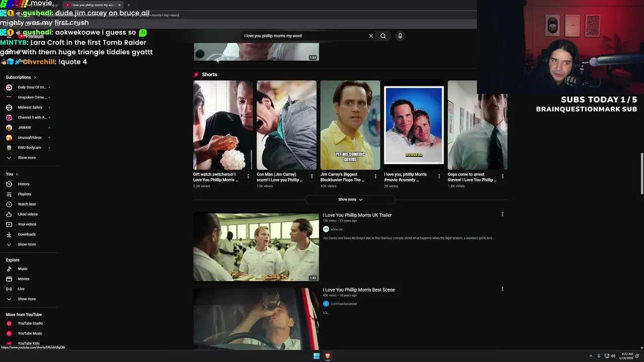This screenshot has height=362, width=644.
Task: Expand Shorts shelf with Show more
Action: 350,200
